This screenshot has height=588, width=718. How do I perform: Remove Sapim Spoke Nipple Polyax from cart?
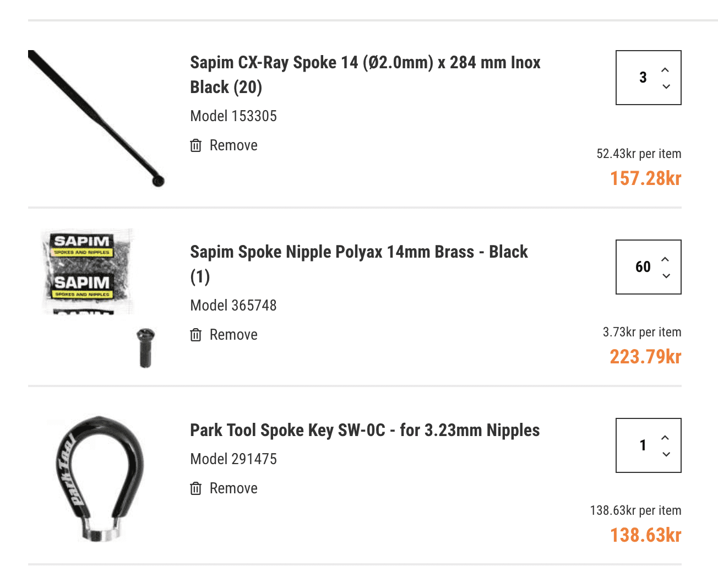tap(233, 335)
